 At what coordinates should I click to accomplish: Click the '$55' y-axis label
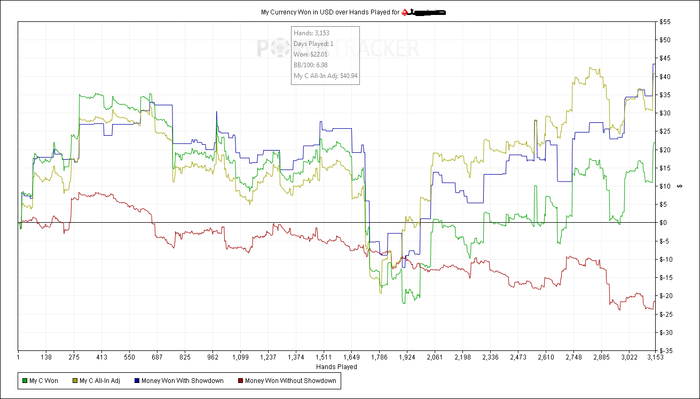(x=664, y=21)
